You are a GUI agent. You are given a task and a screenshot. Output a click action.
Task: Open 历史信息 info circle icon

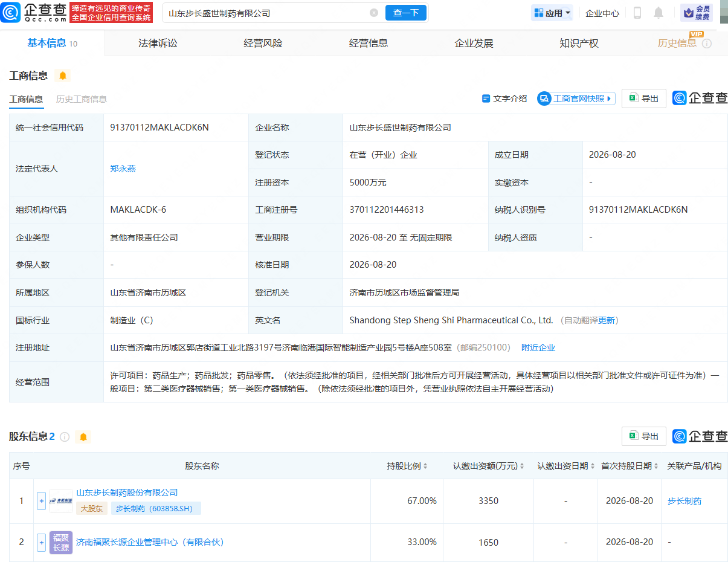coord(707,44)
